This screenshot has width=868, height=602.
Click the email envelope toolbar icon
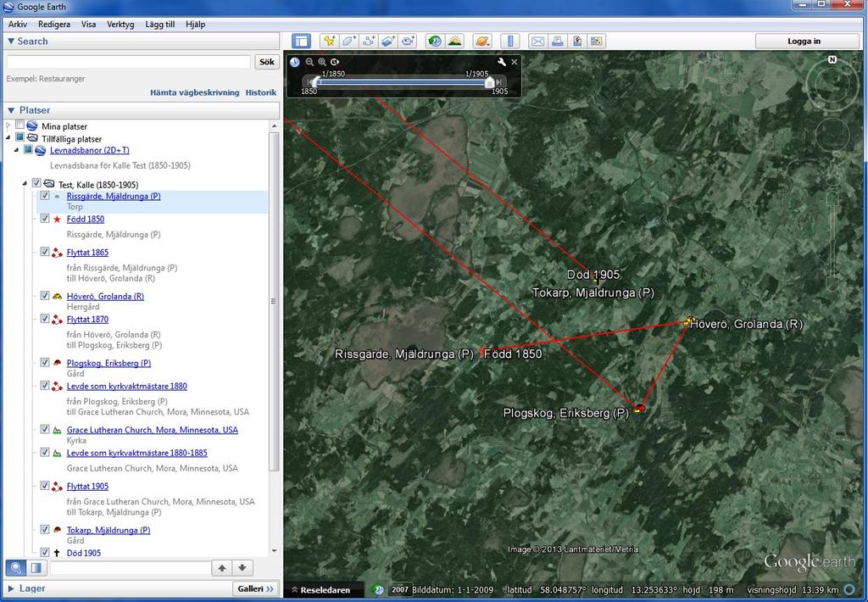(x=537, y=41)
